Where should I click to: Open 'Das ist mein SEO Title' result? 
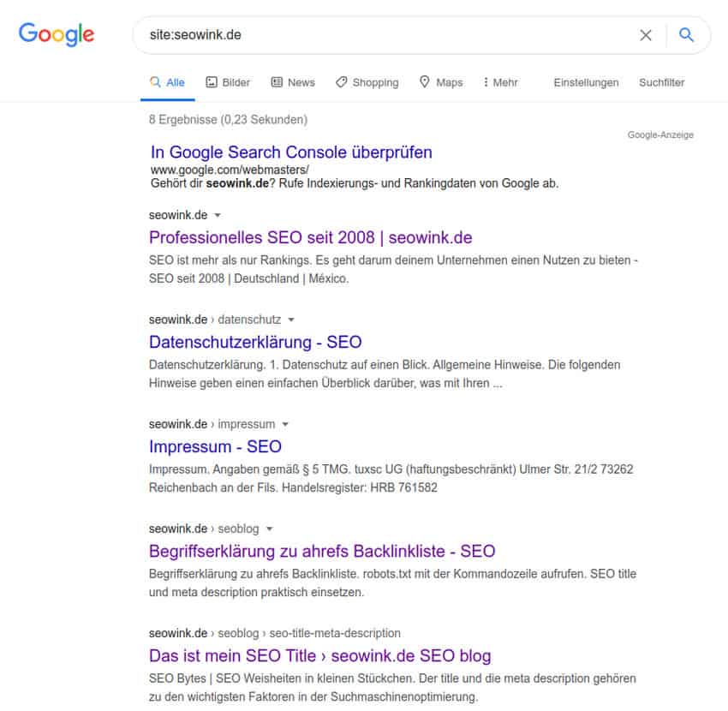pyautogui.click(x=320, y=655)
